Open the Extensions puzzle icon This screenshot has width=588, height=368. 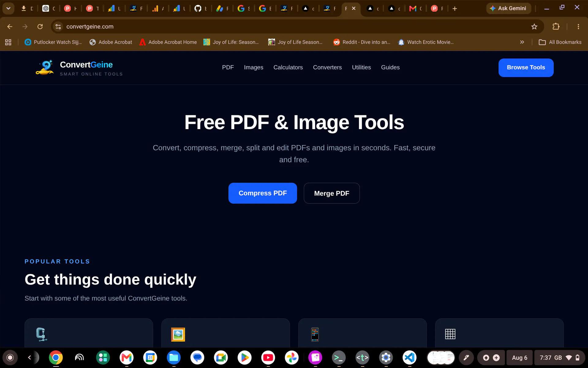556,27
